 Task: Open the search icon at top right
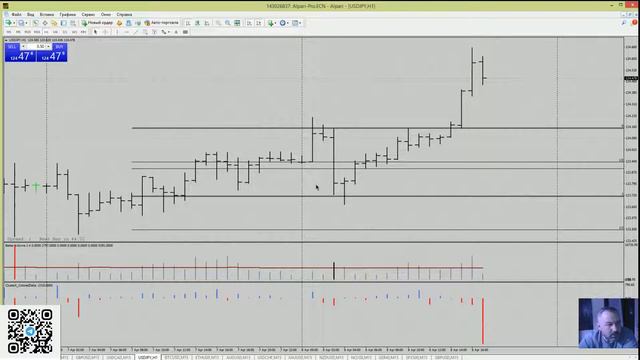coord(624,23)
